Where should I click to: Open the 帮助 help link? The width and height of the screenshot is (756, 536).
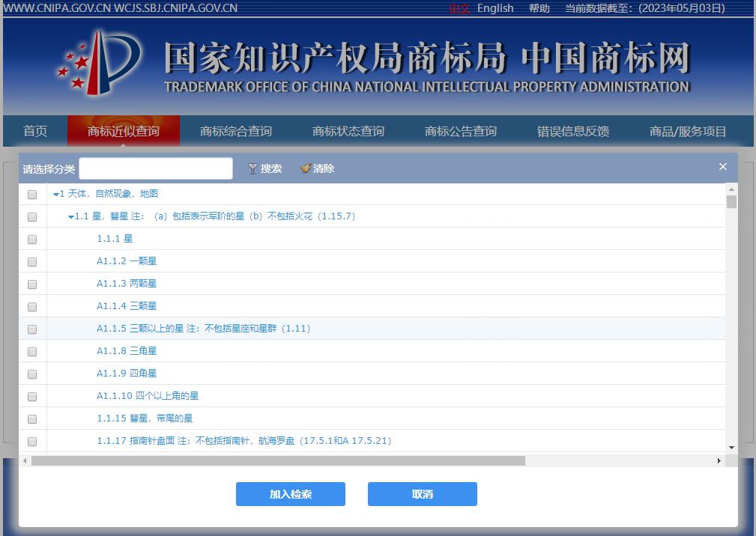coord(539,8)
